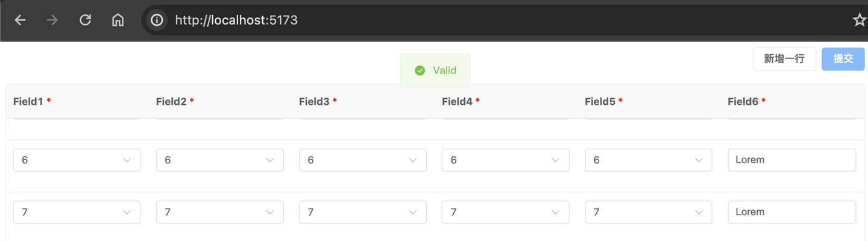Click the 新增一行 button
Screen dimensions: 868x241
coord(784,59)
